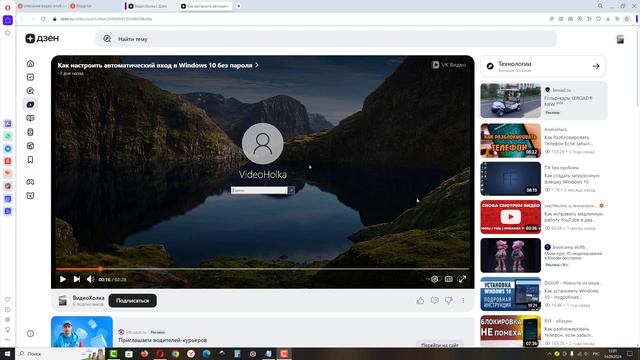The width and height of the screenshot is (640, 360).
Task: Click the VK Видео label in player
Action: point(449,65)
